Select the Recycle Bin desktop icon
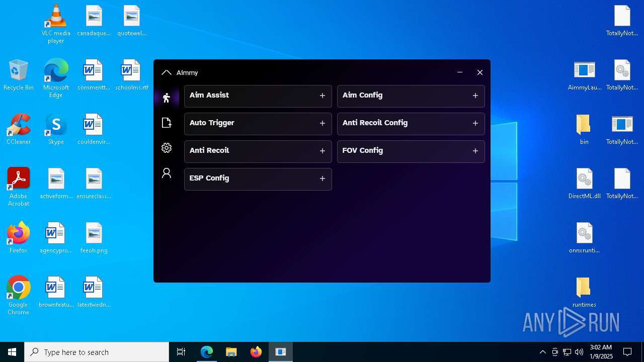The width and height of the screenshot is (644, 362). [x=19, y=74]
